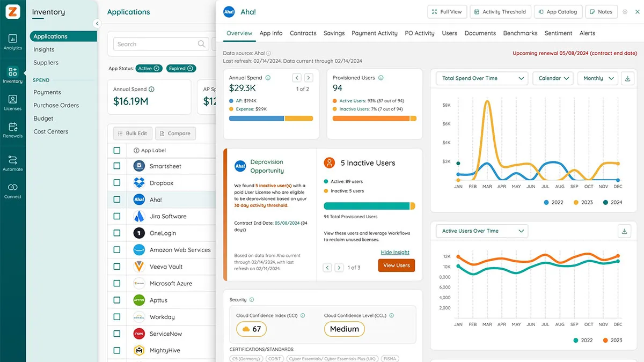The image size is (644, 362).
Task: Check the OneLogin row checkbox
Action: 117,233
